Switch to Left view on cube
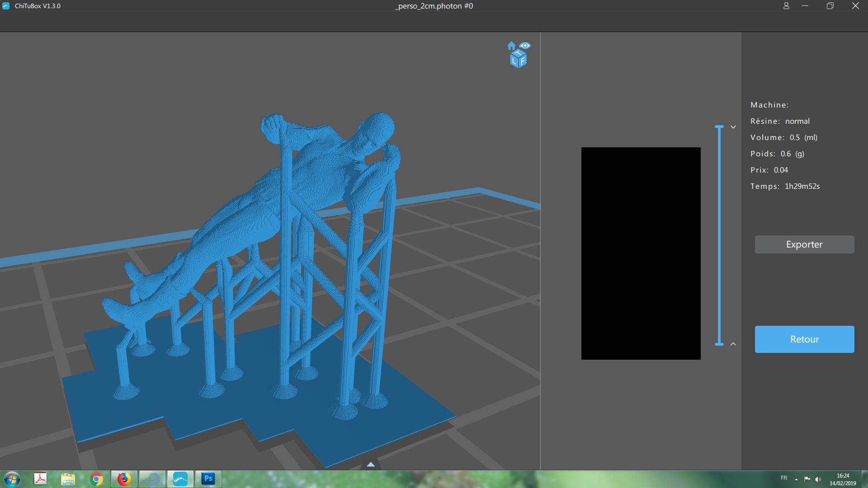868x488 pixels. tap(514, 61)
